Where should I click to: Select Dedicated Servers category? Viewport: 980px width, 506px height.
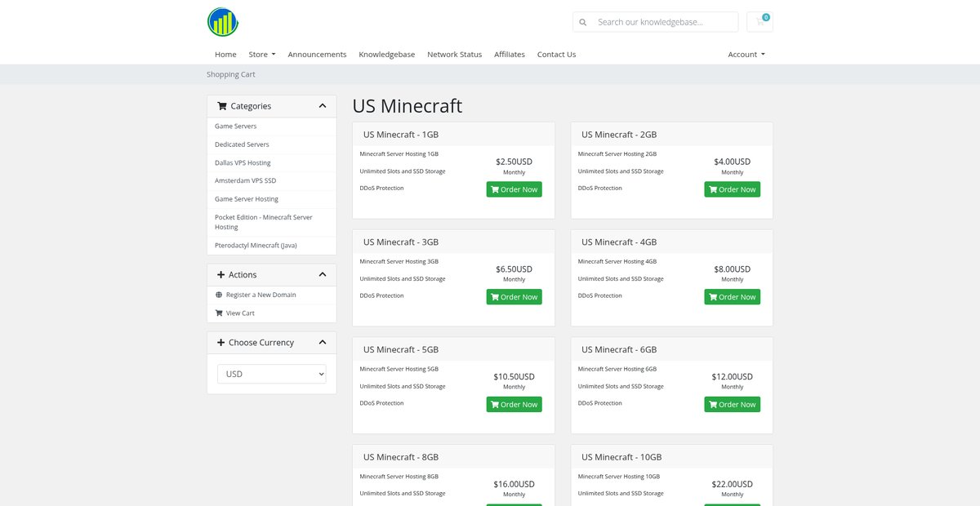tap(271, 144)
